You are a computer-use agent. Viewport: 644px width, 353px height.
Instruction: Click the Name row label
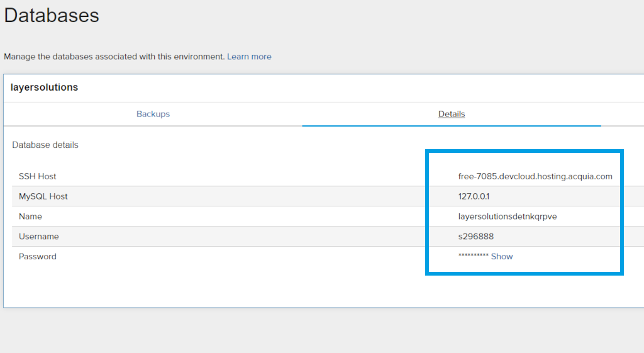coord(30,216)
